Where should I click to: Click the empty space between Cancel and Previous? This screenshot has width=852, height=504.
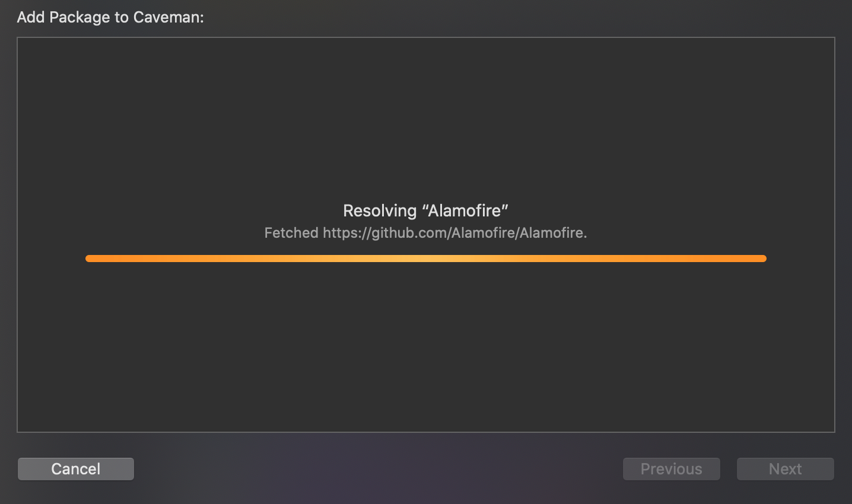point(379,469)
